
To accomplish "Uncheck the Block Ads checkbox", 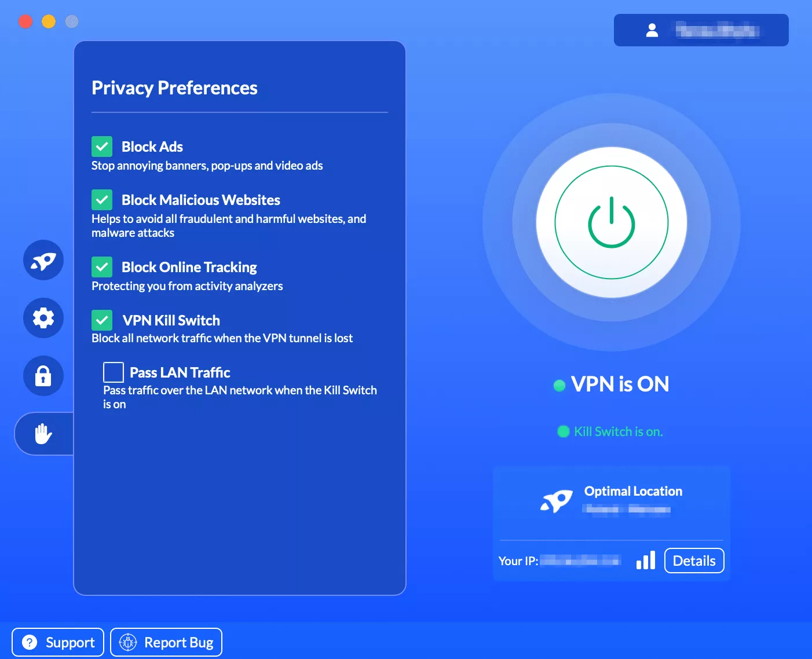I will (x=102, y=147).
